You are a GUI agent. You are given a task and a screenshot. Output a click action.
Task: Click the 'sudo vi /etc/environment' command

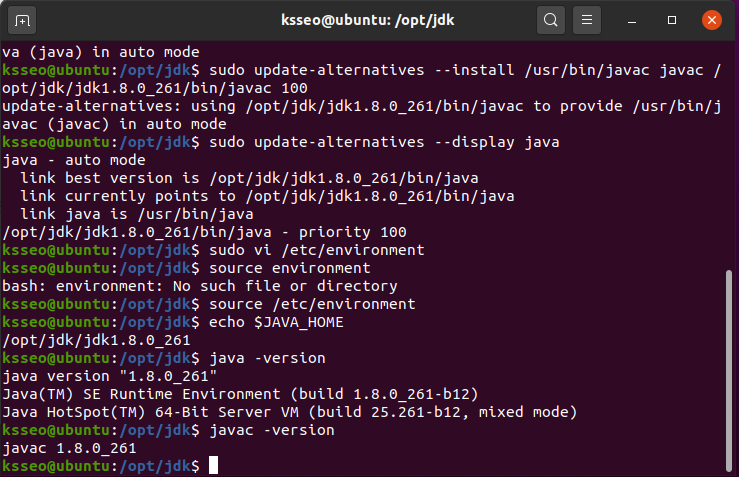tap(317, 250)
